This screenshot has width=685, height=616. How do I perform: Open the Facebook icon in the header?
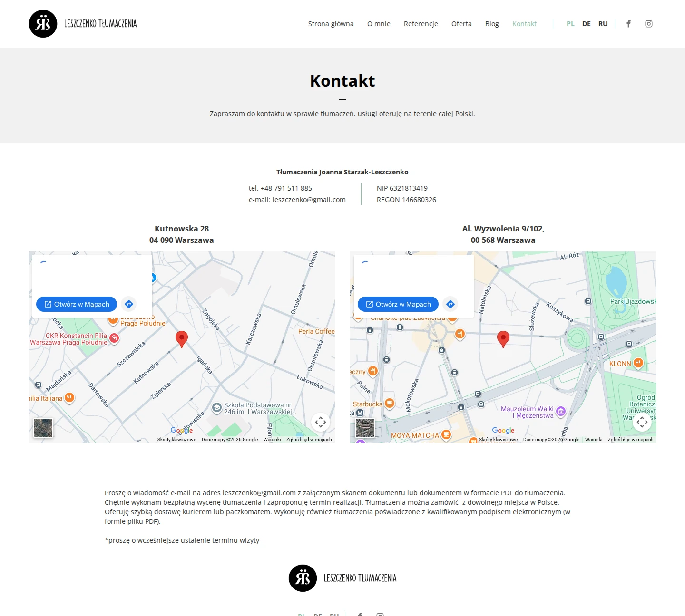[x=628, y=24]
